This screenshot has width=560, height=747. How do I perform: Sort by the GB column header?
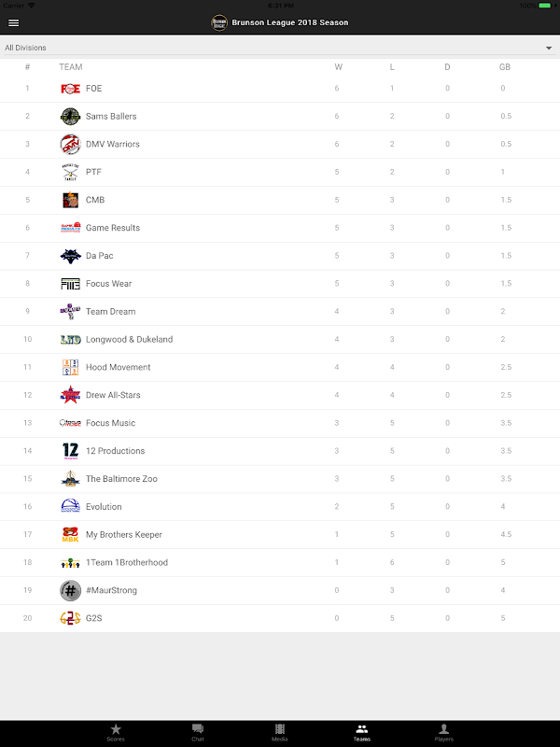pos(504,67)
